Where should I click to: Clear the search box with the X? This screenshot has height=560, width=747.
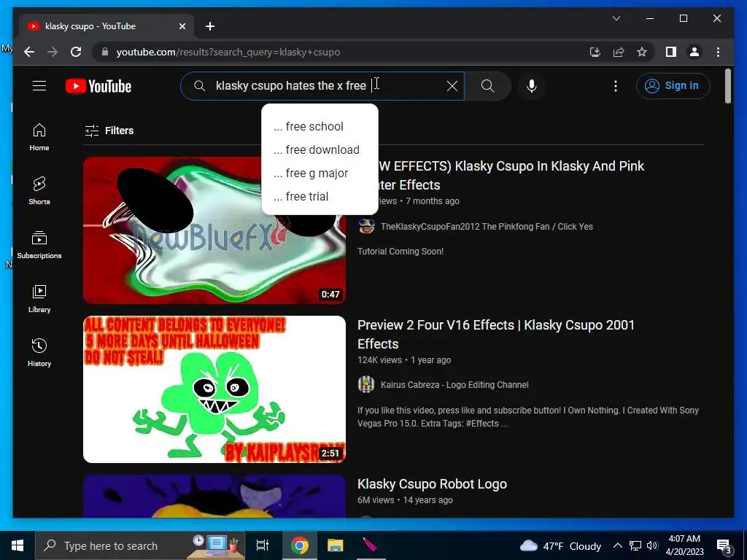[x=452, y=86]
